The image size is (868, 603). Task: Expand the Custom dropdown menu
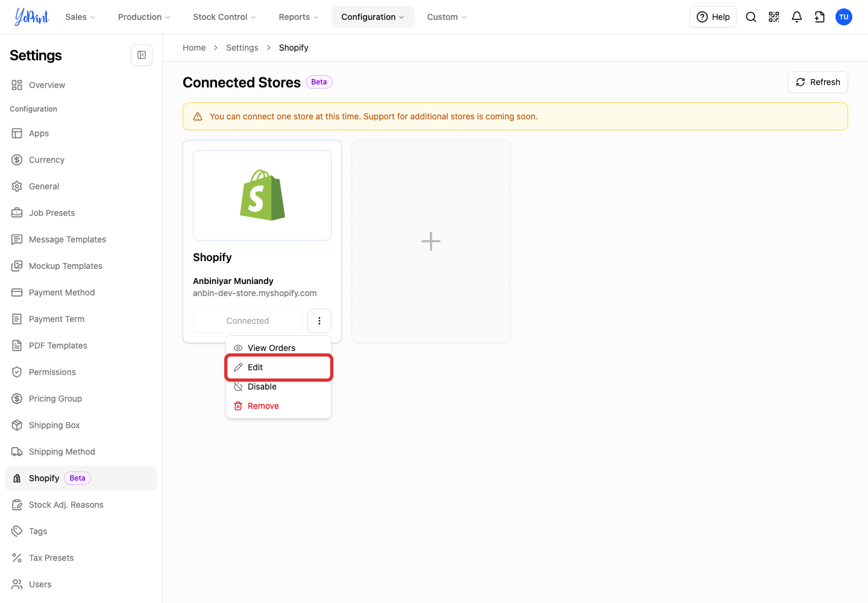[x=447, y=17]
